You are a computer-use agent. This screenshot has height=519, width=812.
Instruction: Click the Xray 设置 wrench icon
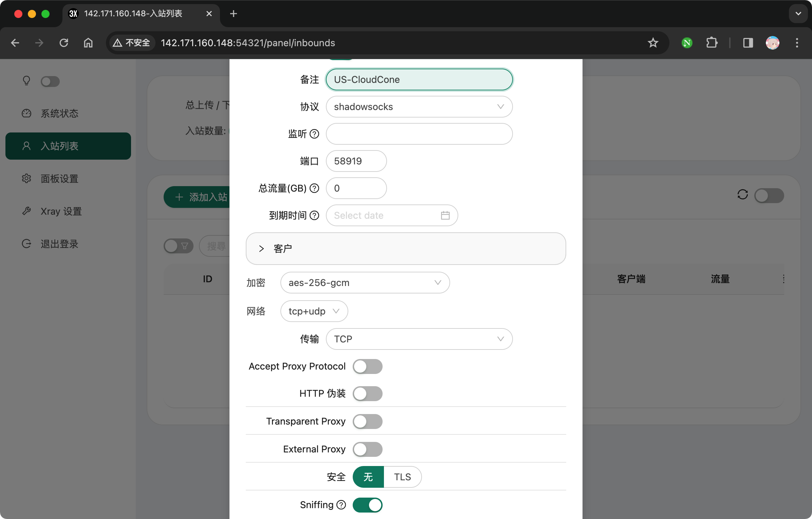[26, 211]
